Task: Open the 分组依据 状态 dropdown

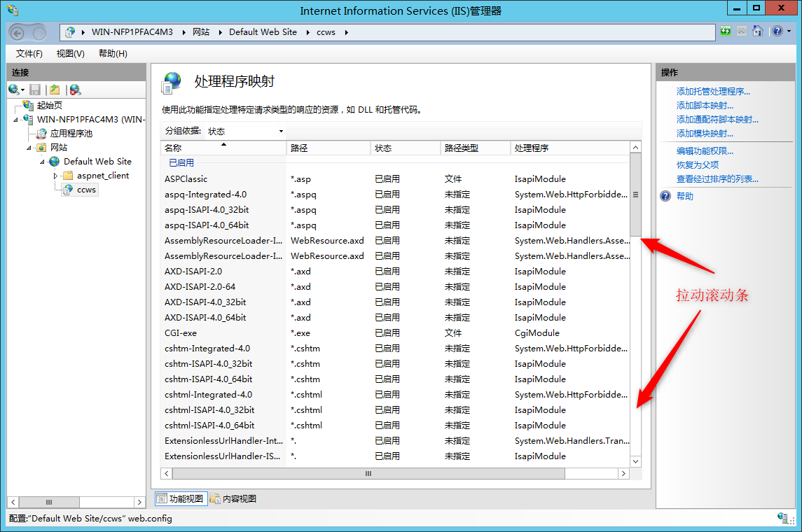Action: coord(246,132)
